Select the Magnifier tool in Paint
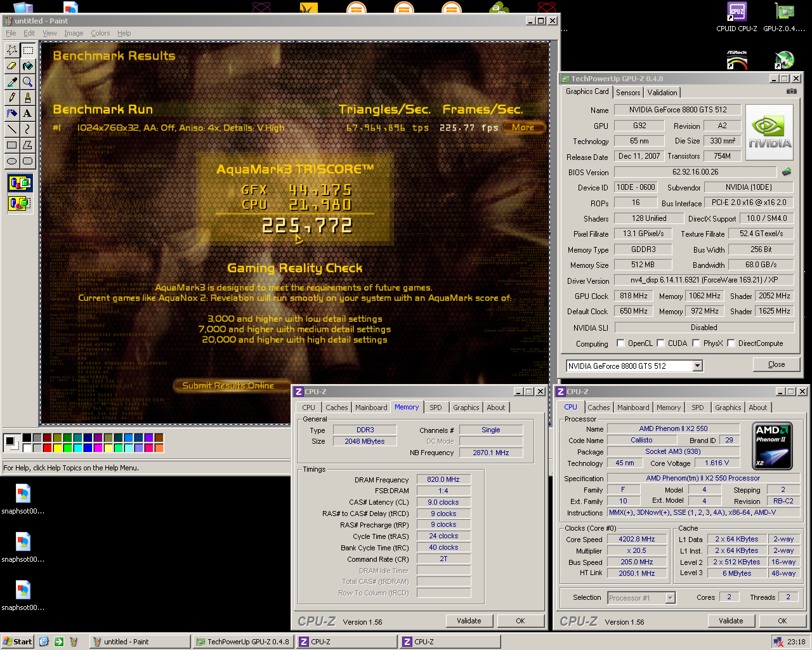Viewport: 812px width, 650px height. coord(28,82)
